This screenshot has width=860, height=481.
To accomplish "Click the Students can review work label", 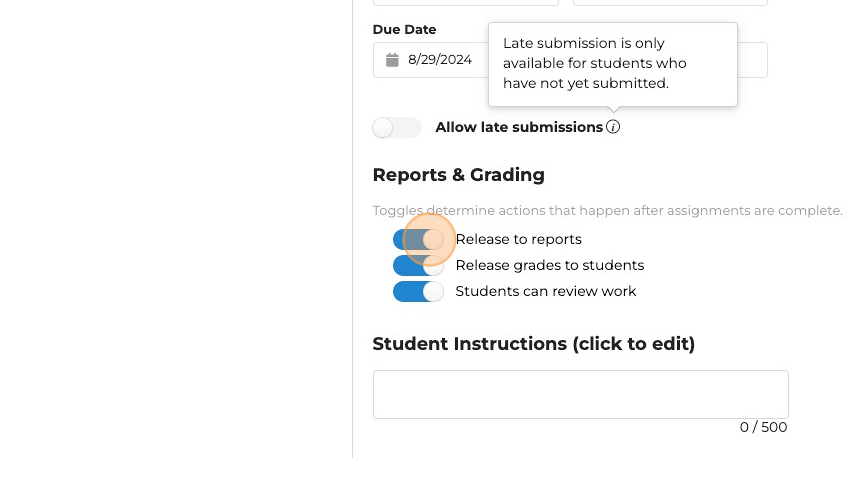I will (545, 292).
